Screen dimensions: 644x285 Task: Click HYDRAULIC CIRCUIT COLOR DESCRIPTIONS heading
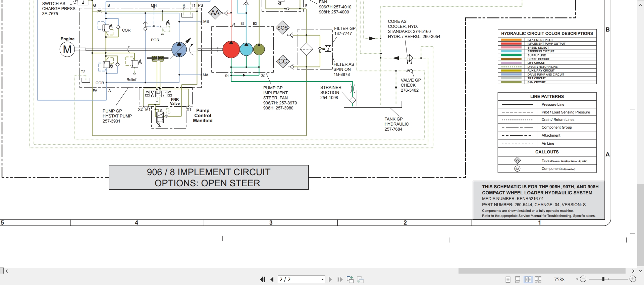pyautogui.click(x=547, y=33)
